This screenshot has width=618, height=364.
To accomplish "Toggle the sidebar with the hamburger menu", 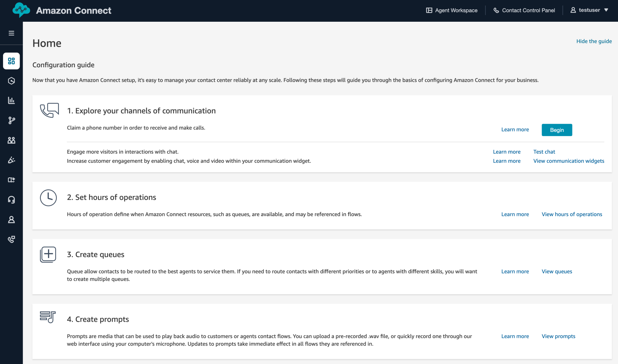I will pyautogui.click(x=11, y=33).
